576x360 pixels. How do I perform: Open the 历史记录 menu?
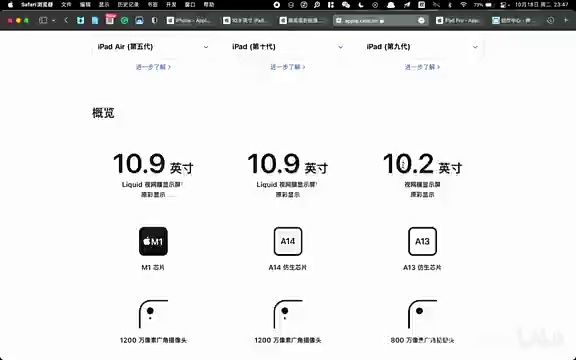(x=128, y=5)
